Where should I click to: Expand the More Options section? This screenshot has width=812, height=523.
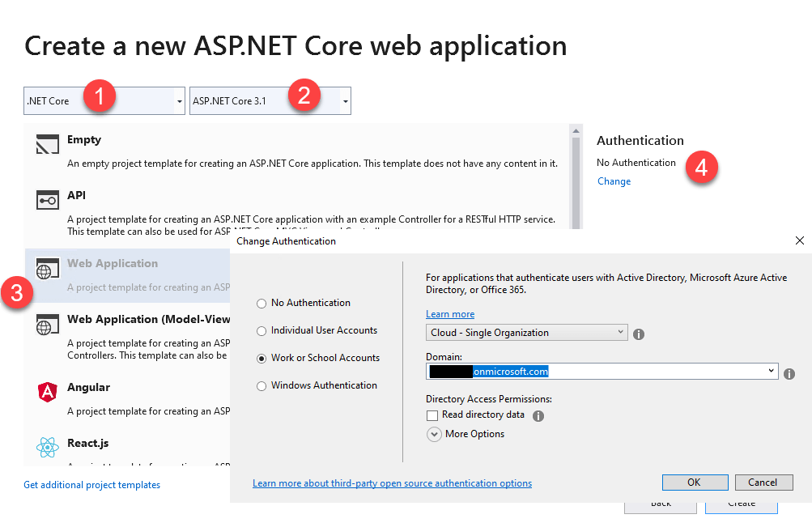[x=435, y=434]
